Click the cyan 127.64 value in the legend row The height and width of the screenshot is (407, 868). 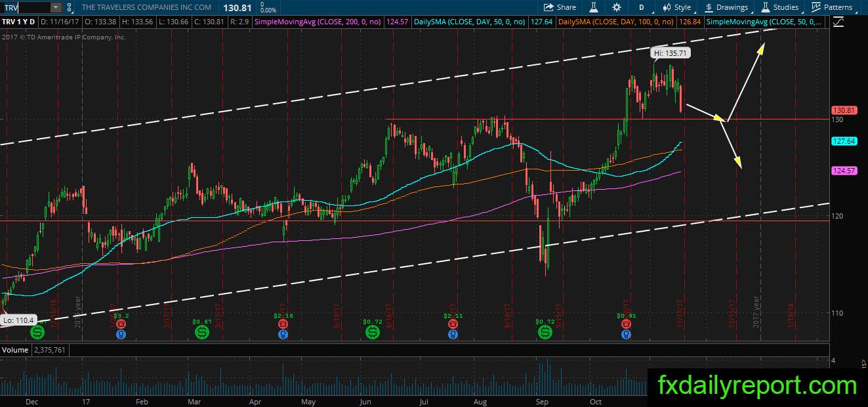click(541, 22)
